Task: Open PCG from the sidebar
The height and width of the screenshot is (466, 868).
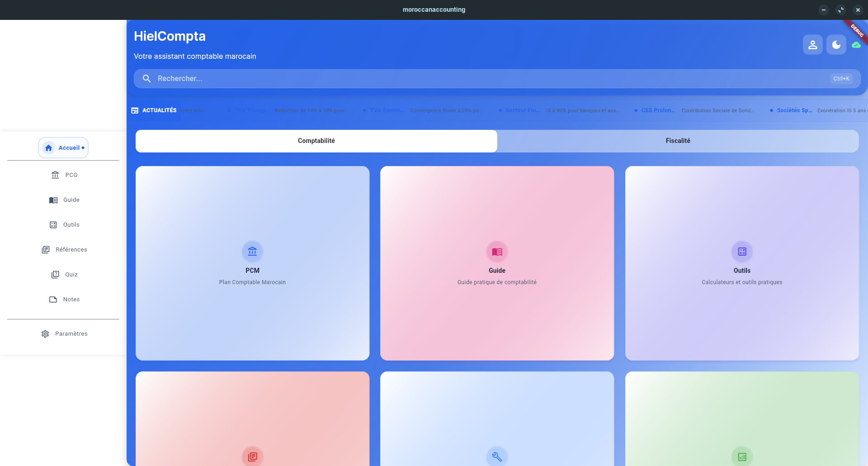Action: point(63,175)
